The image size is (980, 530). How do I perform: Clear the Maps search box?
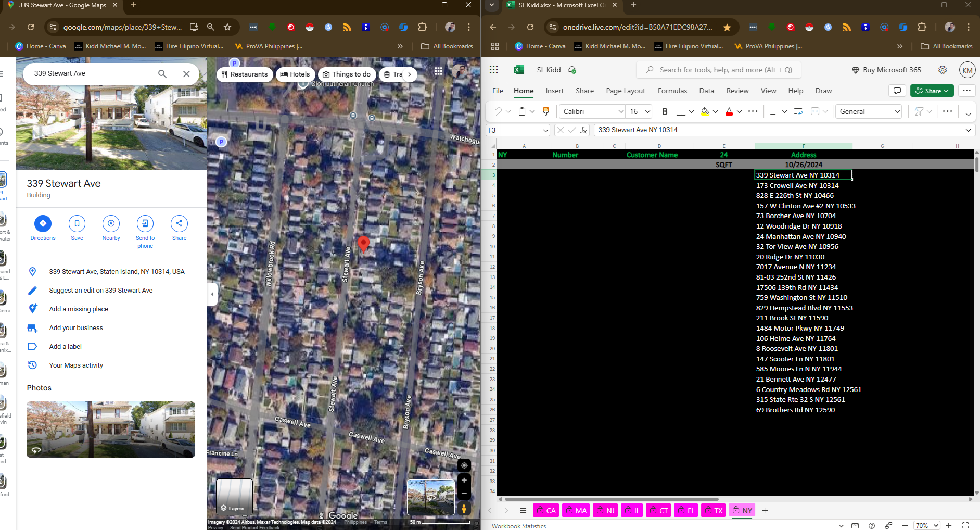pyautogui.click(x=186, y=74)
